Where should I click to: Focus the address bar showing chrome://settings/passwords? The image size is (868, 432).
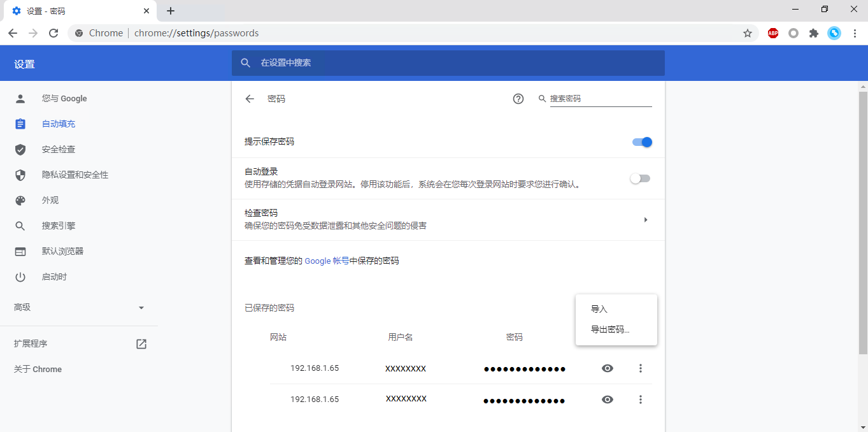click(414, 33)
